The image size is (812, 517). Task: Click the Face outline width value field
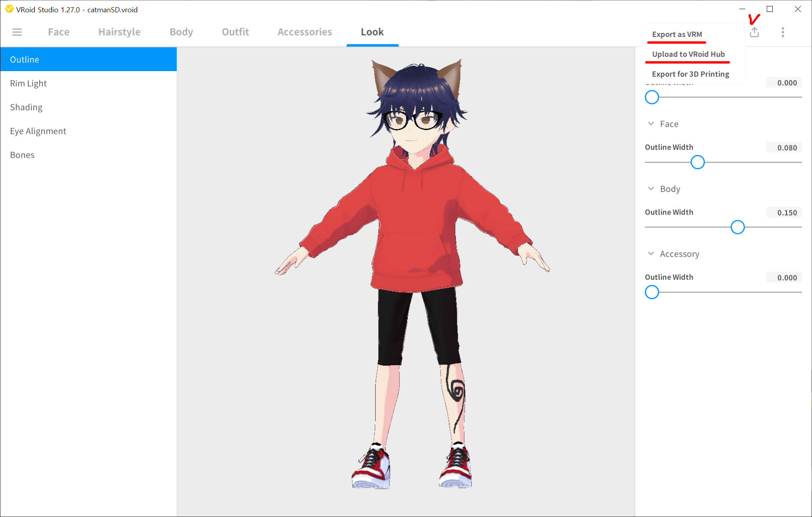784,147
